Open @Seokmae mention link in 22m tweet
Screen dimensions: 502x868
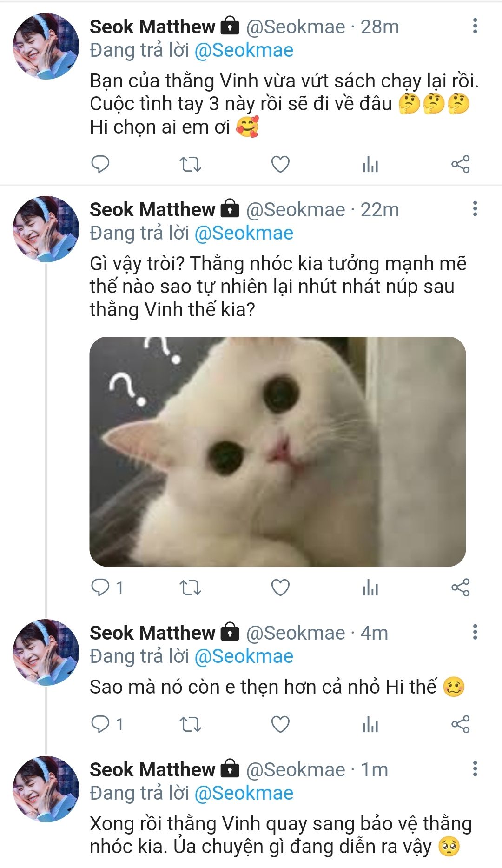(x=244, y=233)
